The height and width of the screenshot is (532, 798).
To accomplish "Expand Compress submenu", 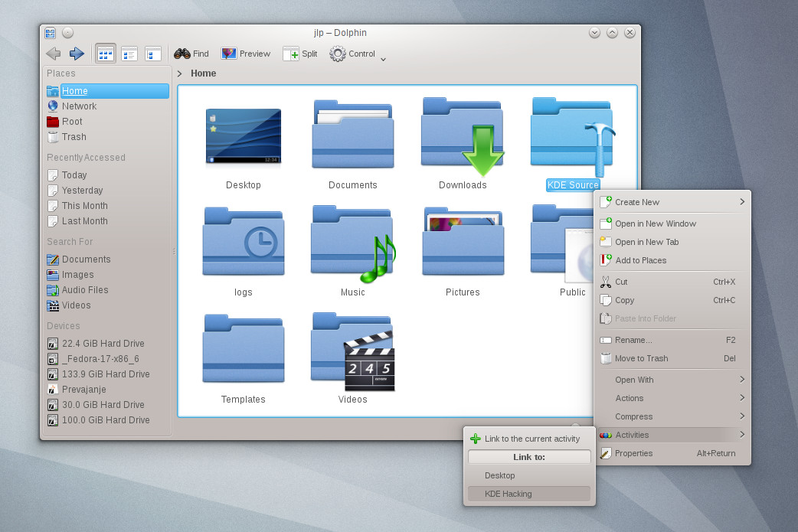I will tap(672, 416).
